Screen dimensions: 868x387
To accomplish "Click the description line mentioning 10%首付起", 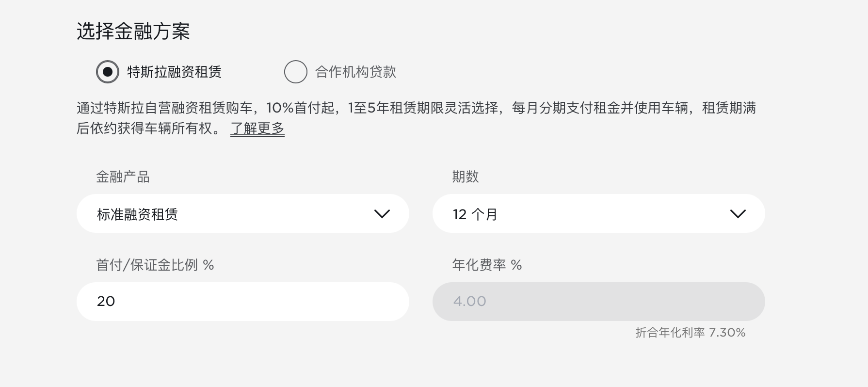I will [416, 108].
